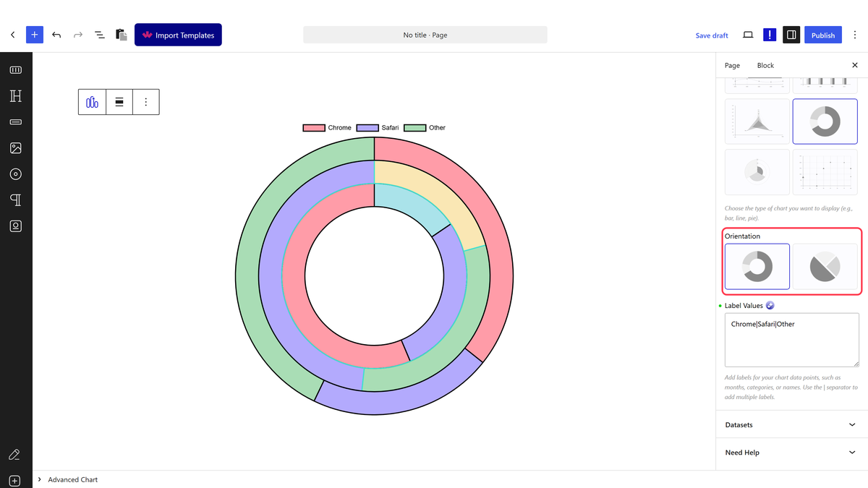Select the image block icon in left sidebar

coord(16,148)
